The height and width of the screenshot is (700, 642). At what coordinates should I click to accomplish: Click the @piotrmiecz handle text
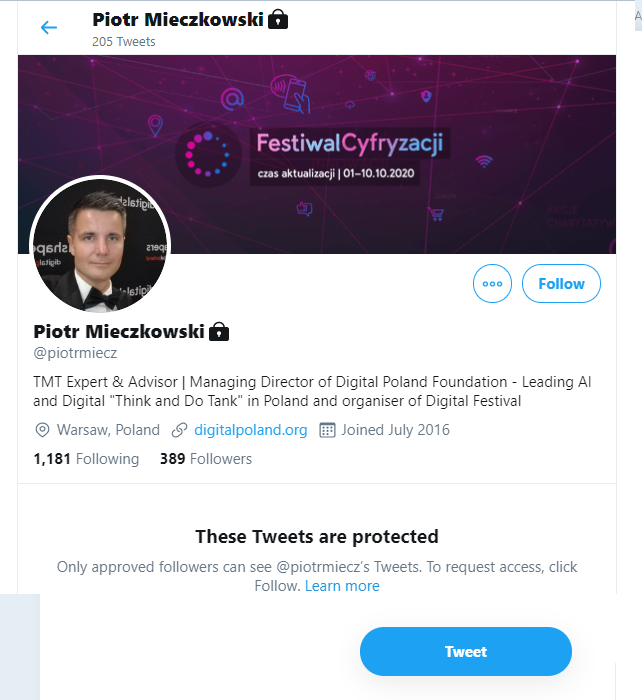(x=76, y=353)
